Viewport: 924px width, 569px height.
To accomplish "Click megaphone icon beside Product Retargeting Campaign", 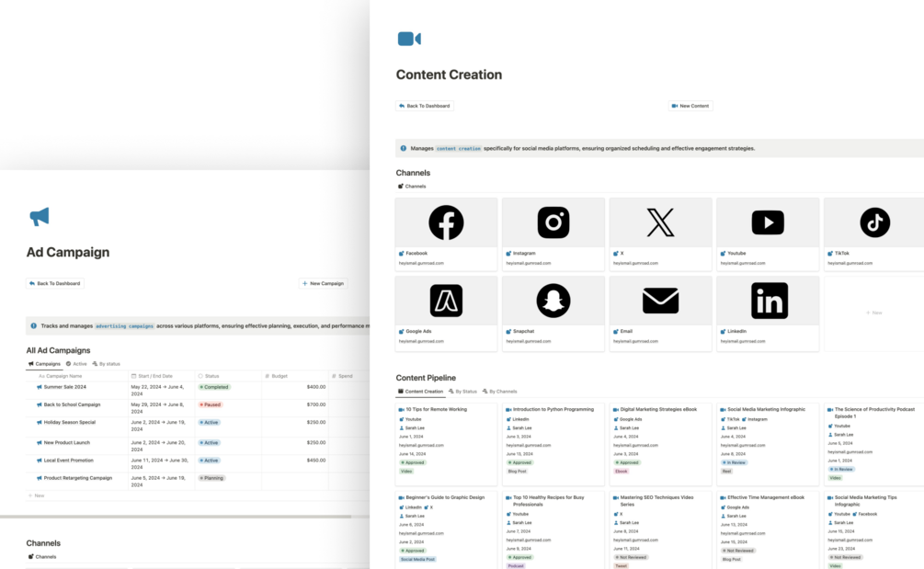I will click(39, 478).
